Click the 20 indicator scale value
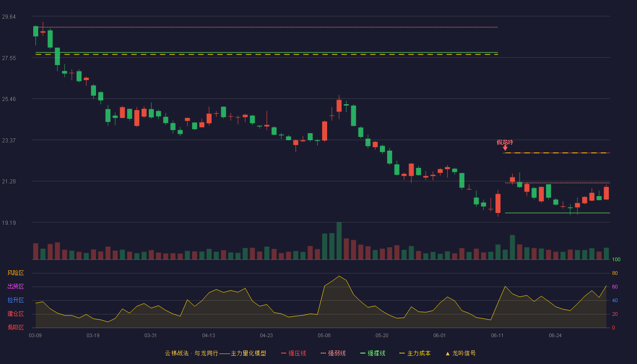The width and height of the screenshot is (637, 364). tap(615, 314)
